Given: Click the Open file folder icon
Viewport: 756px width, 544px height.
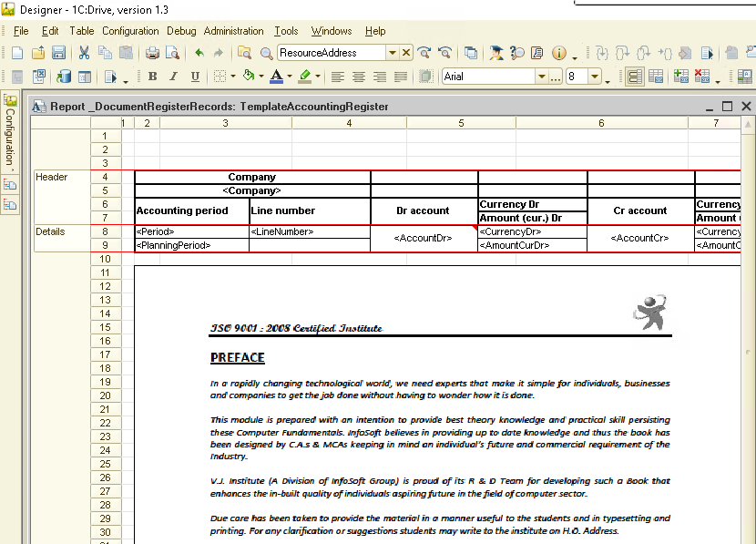Looking at the screenshot, I should (38, 53).
